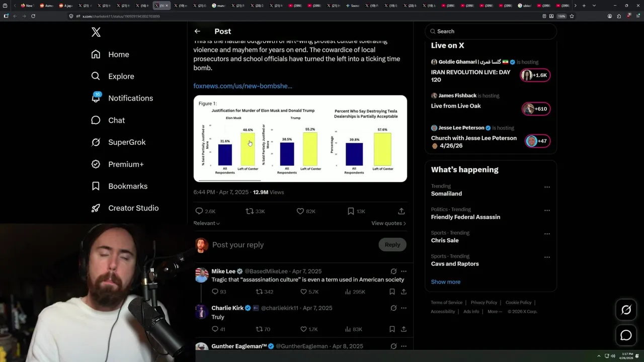
Task: Reply to Mike Lee's comment with 93 replies
Action: [x=219, y=292]
